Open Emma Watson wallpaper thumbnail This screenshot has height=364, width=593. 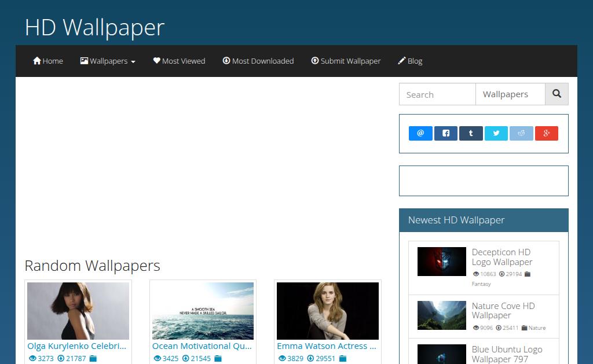[x=328, y=311]
